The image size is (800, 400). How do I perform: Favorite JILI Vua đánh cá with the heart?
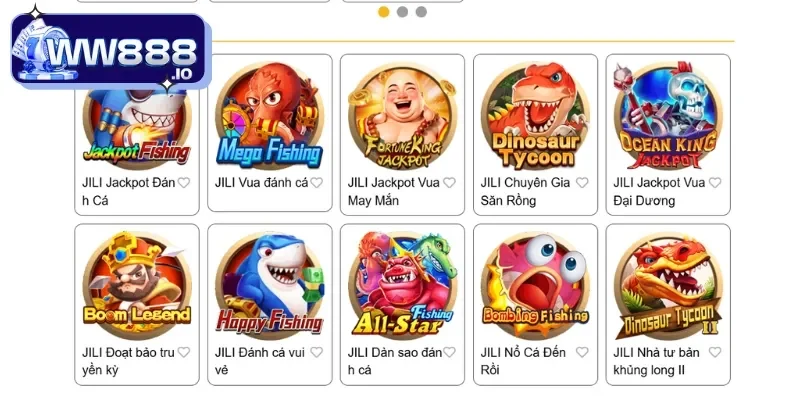[x=316, y=183]
